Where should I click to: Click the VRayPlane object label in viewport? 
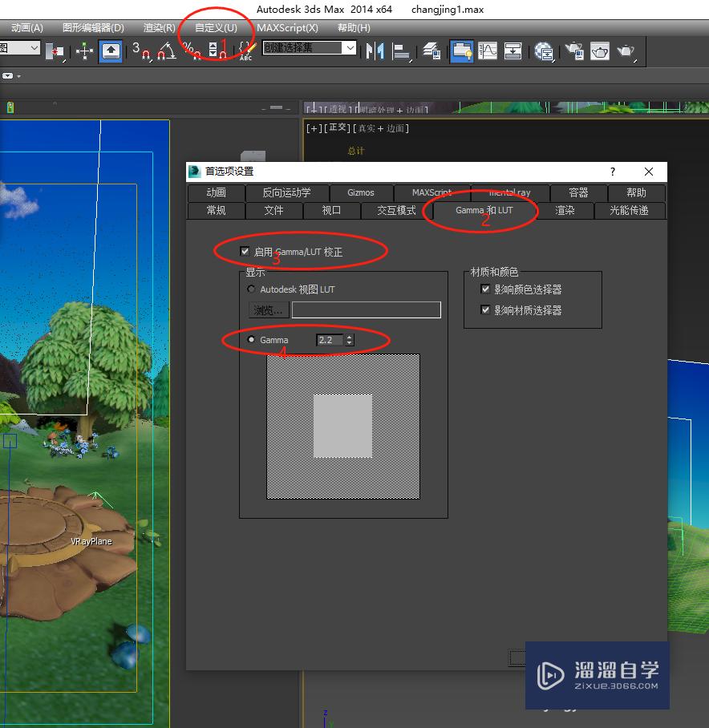pyautogui.click(x=91, y=541)
